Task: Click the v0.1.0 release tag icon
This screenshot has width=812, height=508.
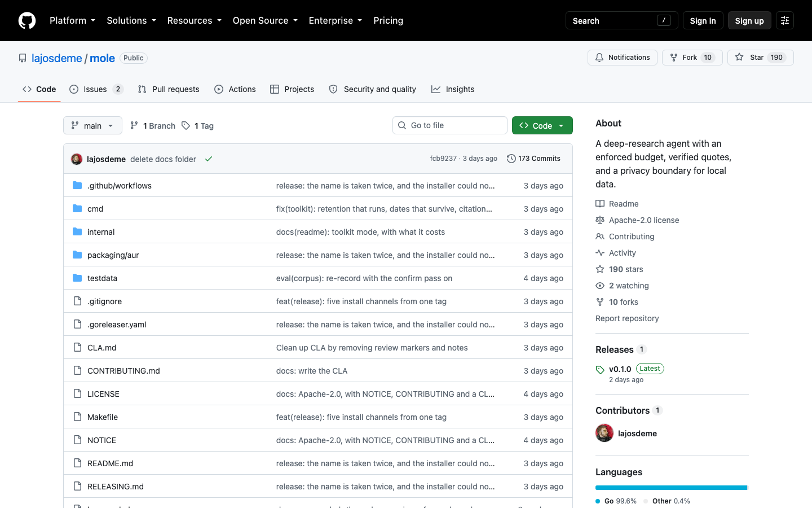Action: (600, 370)
